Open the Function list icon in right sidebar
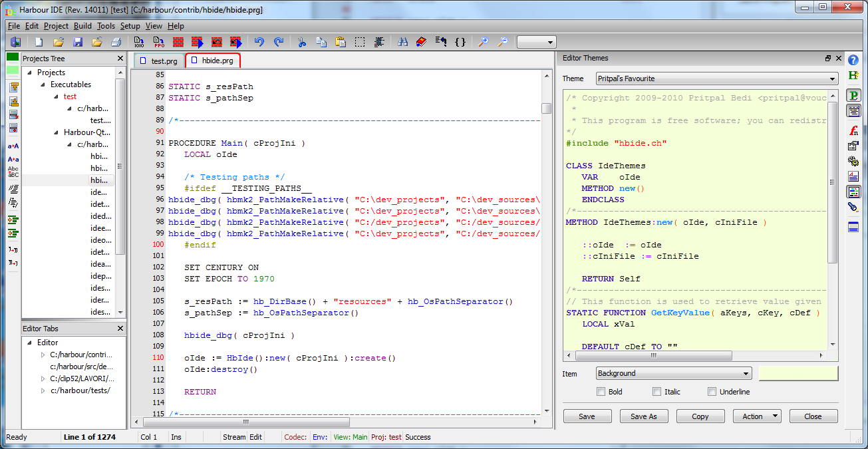The width and height of the screenshot is (868, 449). tap(855, 130)
